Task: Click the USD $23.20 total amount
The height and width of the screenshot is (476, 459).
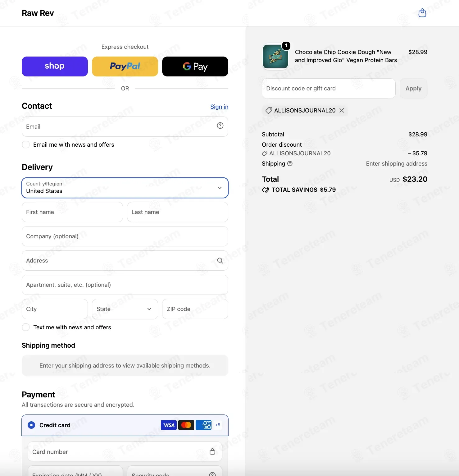Action: (408, 179)
